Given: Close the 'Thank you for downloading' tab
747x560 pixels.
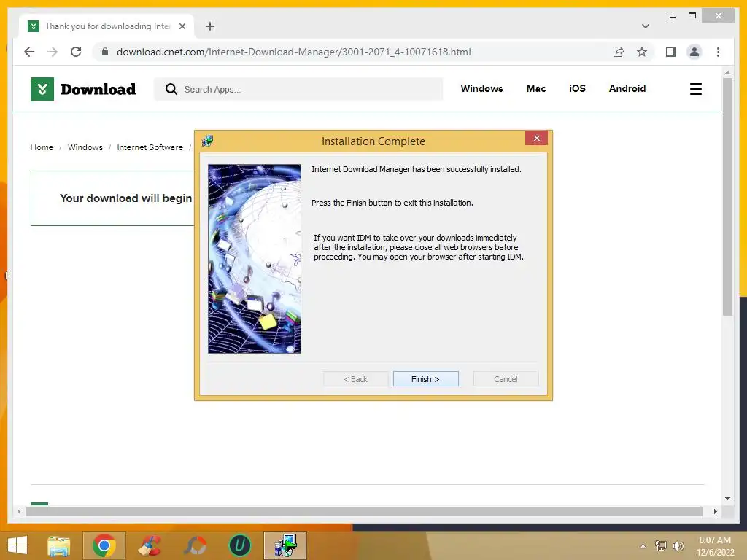Looking at the screenshot, I should tap(182, 26).
